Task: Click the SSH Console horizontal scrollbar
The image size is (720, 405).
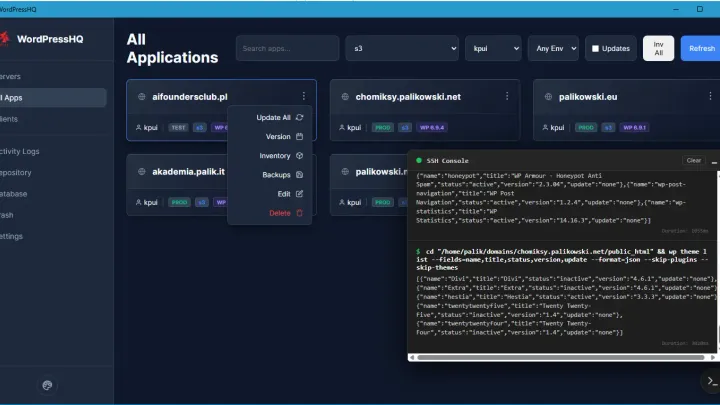Action: tap(561, 357)
